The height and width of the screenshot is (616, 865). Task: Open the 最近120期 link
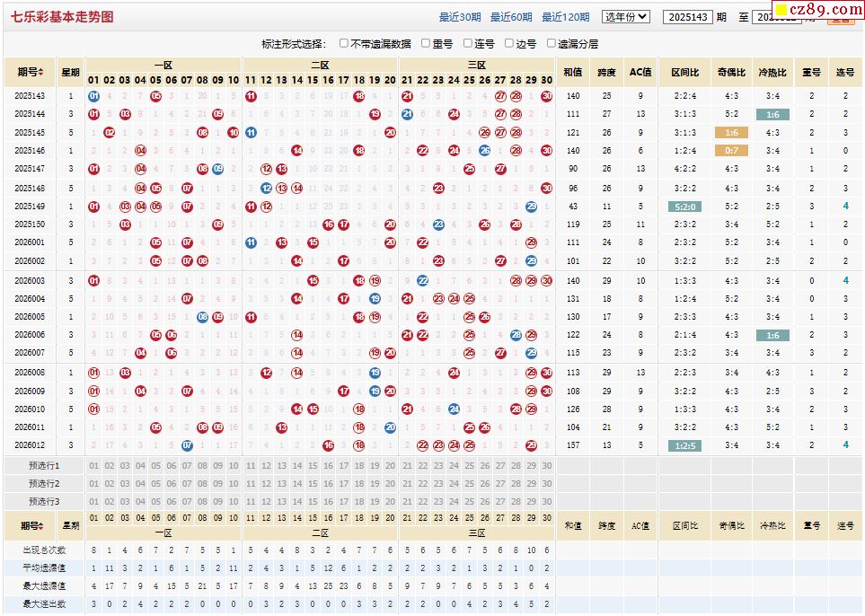(x=565, y=17)
